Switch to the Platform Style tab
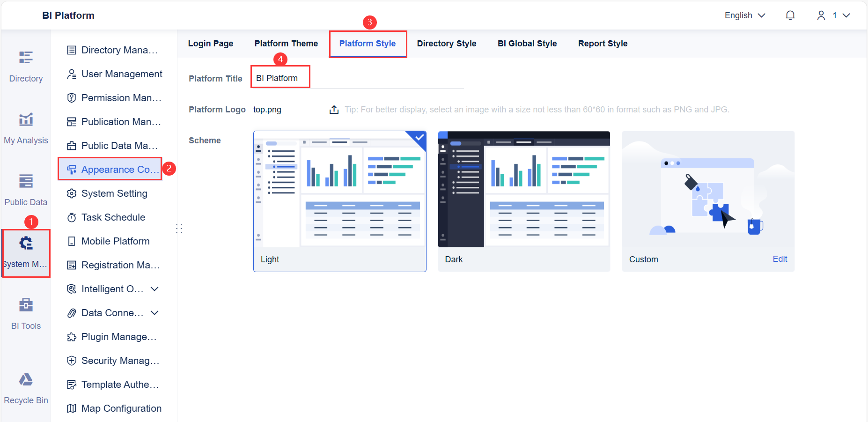The image size is (868, 422). pos(368,44)
